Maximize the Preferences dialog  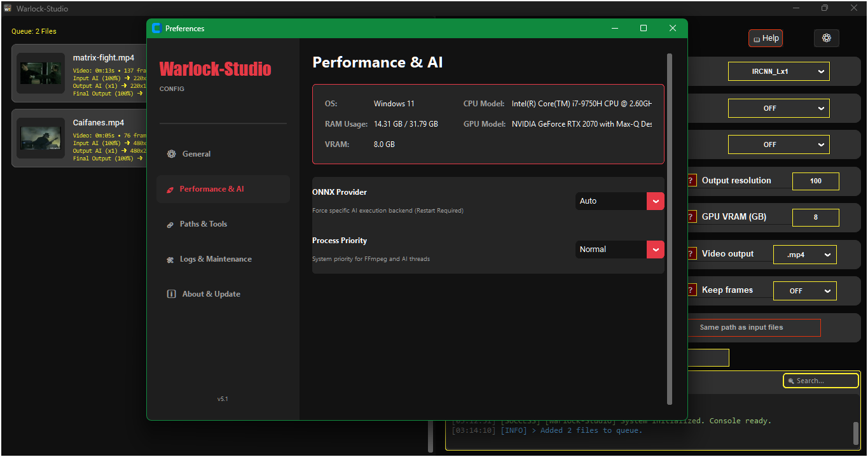644,29
